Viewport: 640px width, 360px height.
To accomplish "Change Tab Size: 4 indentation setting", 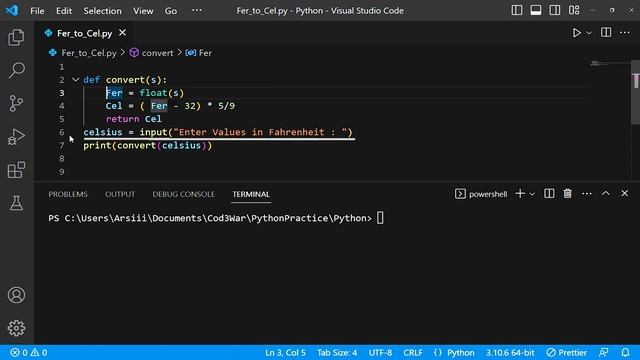I will coord(337,353).
